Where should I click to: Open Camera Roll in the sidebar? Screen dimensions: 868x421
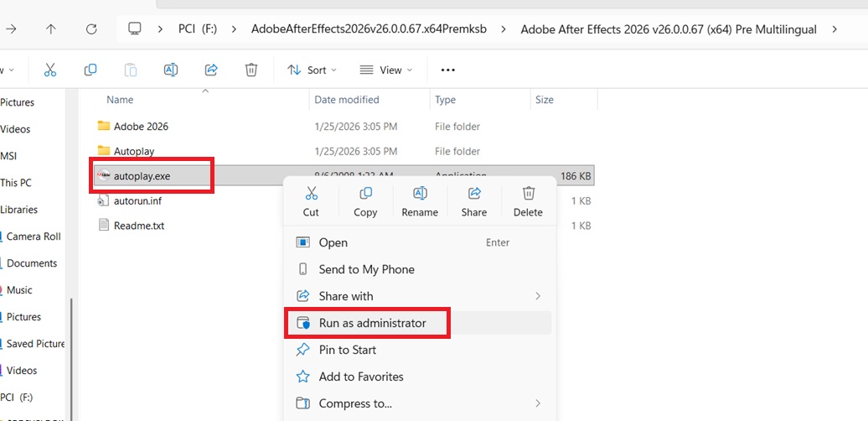tap(33, 236)
